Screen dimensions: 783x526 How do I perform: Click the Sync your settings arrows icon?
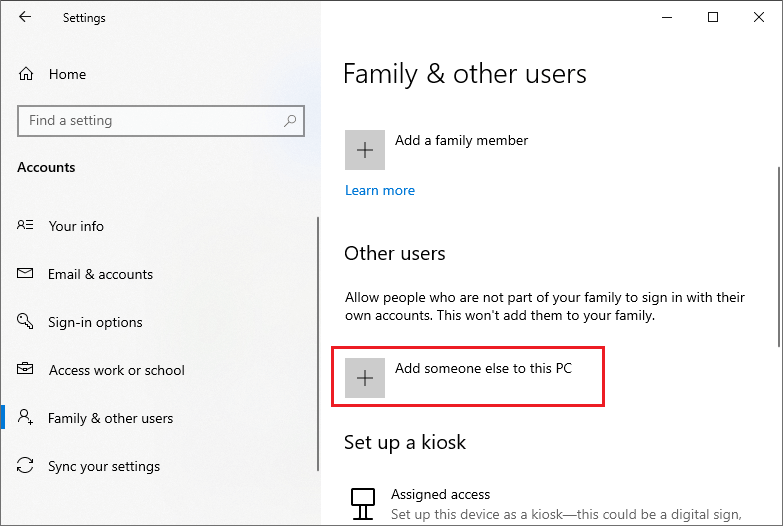pyautogui.click(x=25, y=465)
